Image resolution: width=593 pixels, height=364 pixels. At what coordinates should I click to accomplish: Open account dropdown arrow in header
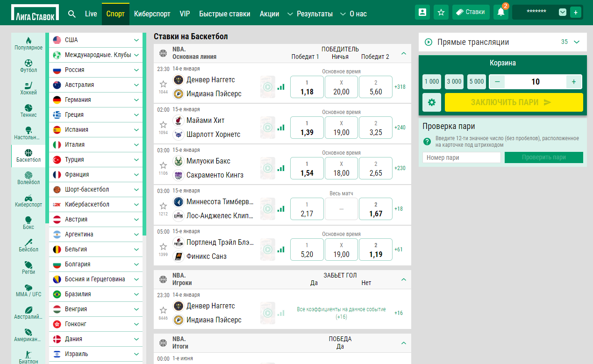tap(563, 12)
